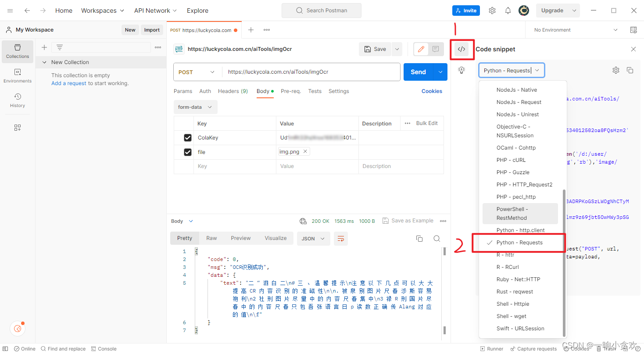The image size is (644, 354).
Task: Remove img.png file from value
Action: 305,151
